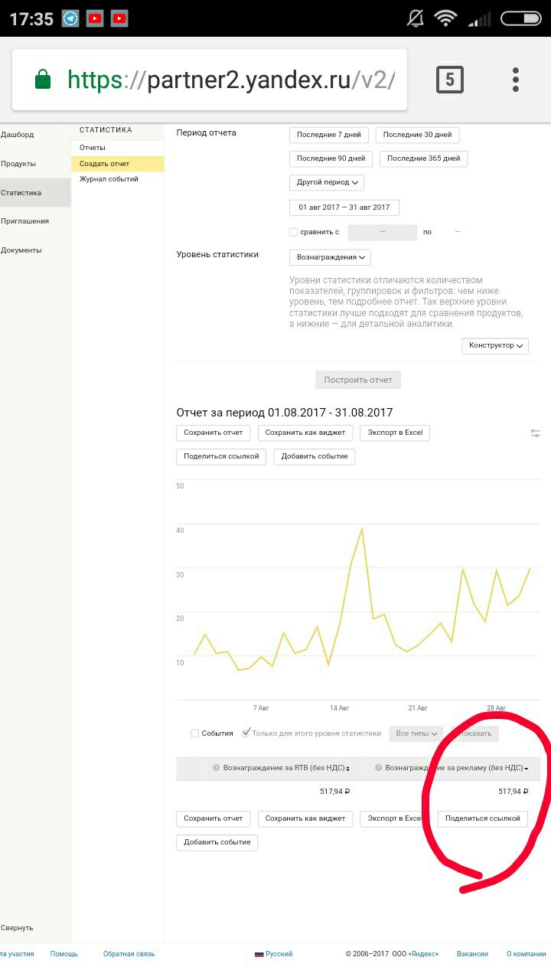Choose Последние 7 дней period

click(329, 135)
